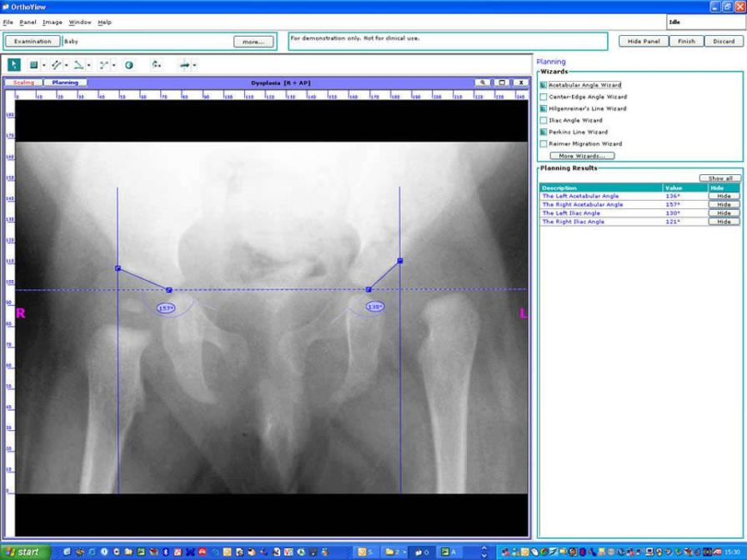Choose the polyline angle tool
This screenshot has height=560, width=747.
click(105, 65)
